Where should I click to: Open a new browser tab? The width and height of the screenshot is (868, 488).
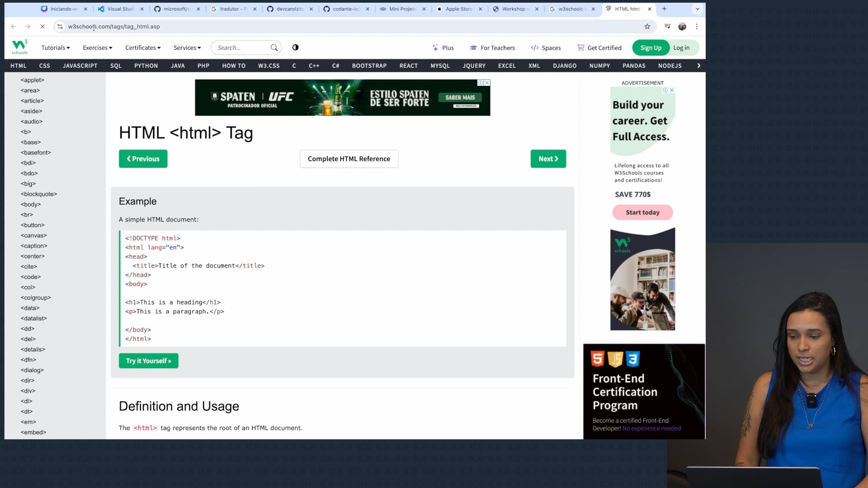[664, 9]
